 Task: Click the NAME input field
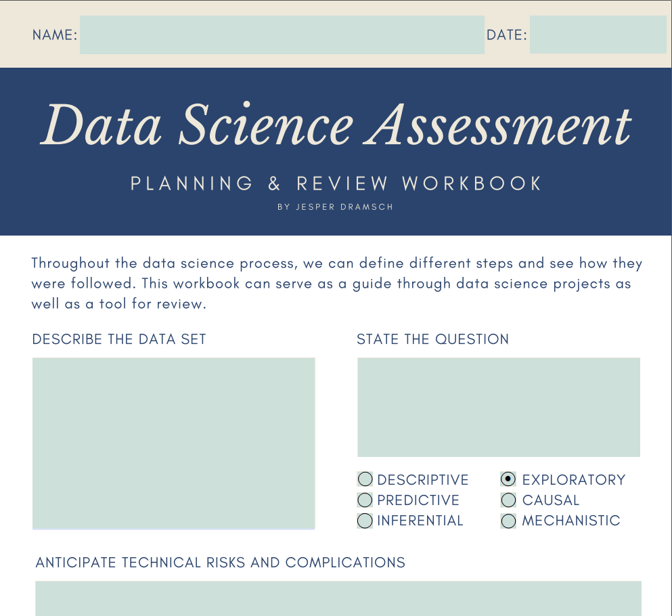pyautogui.click(x=282, y=35)
